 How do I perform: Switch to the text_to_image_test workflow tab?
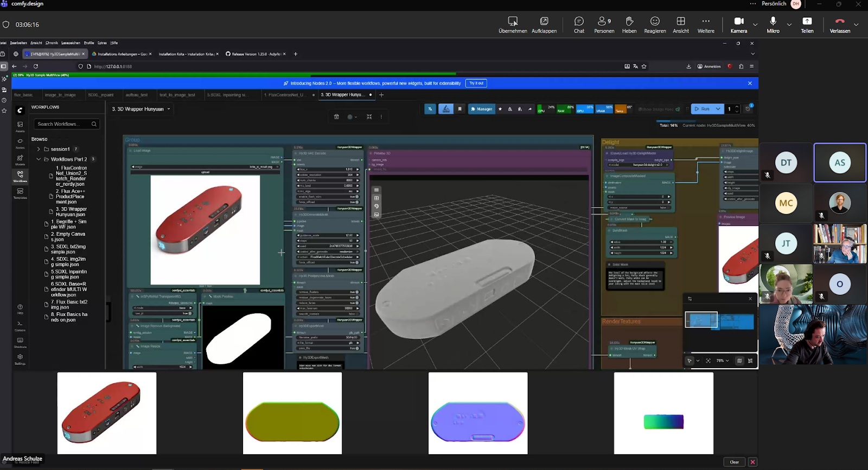[177, 95]
